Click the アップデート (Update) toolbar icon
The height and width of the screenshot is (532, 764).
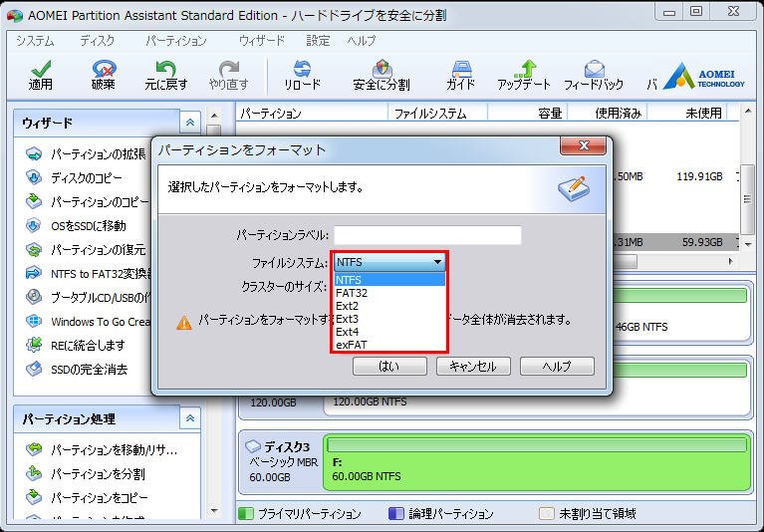(524, 75)
